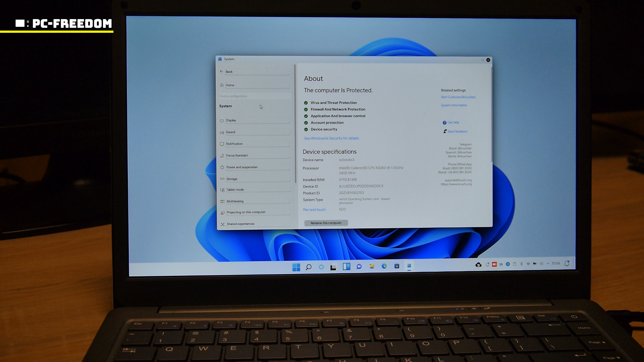Open the Start menu on the taskbar

point(296,267)
